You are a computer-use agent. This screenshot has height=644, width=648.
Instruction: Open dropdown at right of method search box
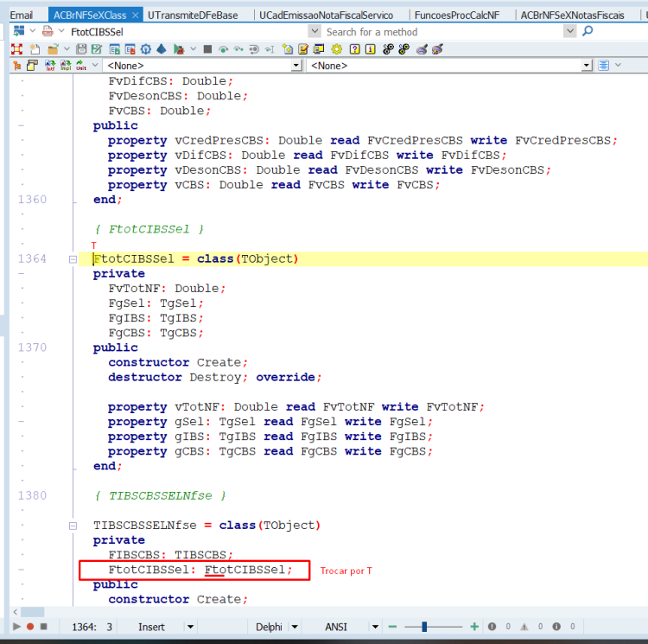coord(570,31)
